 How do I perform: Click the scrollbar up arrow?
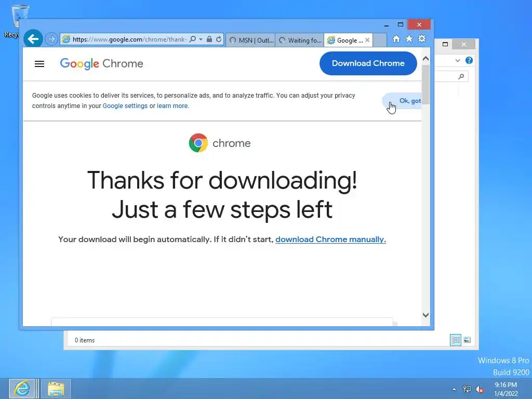point(426,59)
